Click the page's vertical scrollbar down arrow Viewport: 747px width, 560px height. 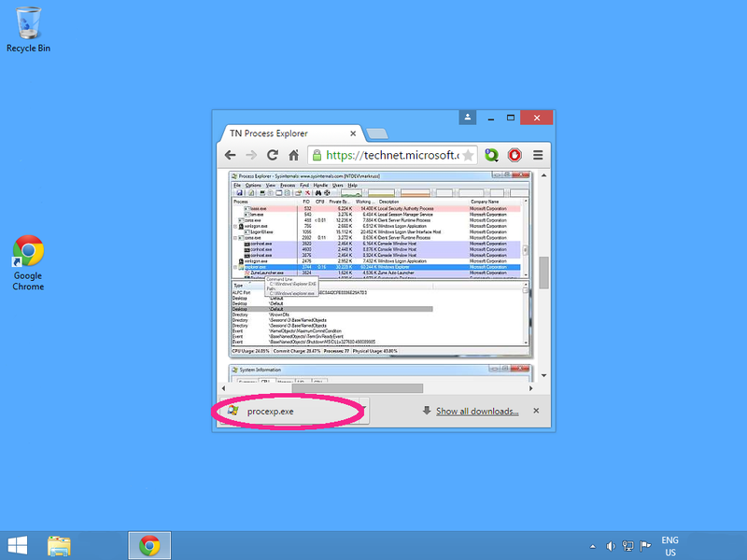(543, 376)
